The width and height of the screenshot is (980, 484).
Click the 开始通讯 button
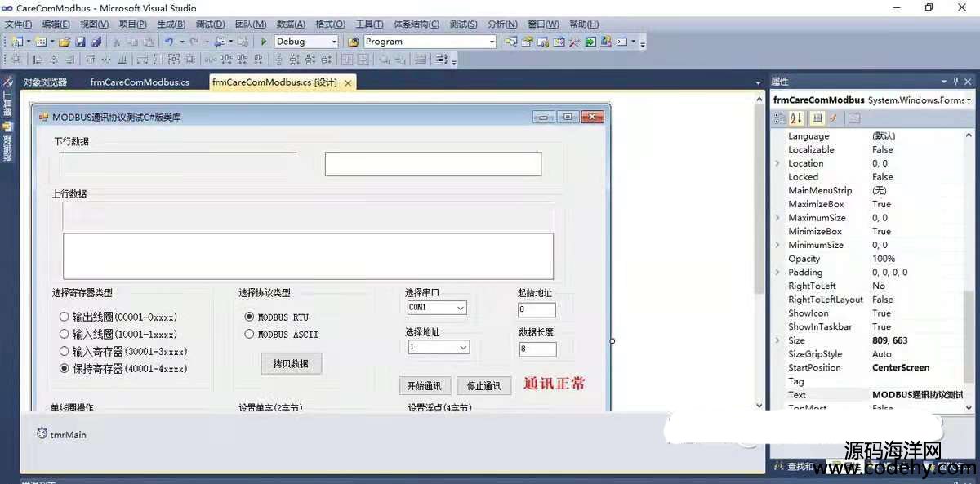[x=425, y=385]
